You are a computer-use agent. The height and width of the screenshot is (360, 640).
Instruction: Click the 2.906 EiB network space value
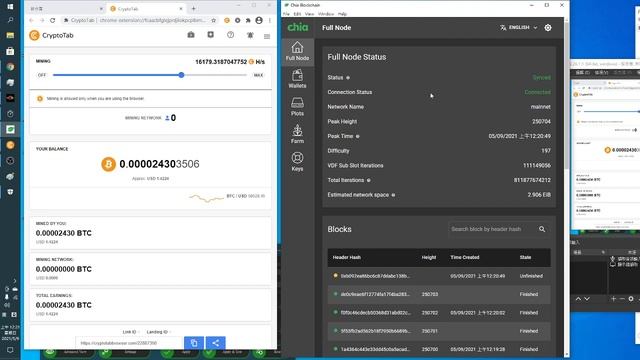point(539,195)
